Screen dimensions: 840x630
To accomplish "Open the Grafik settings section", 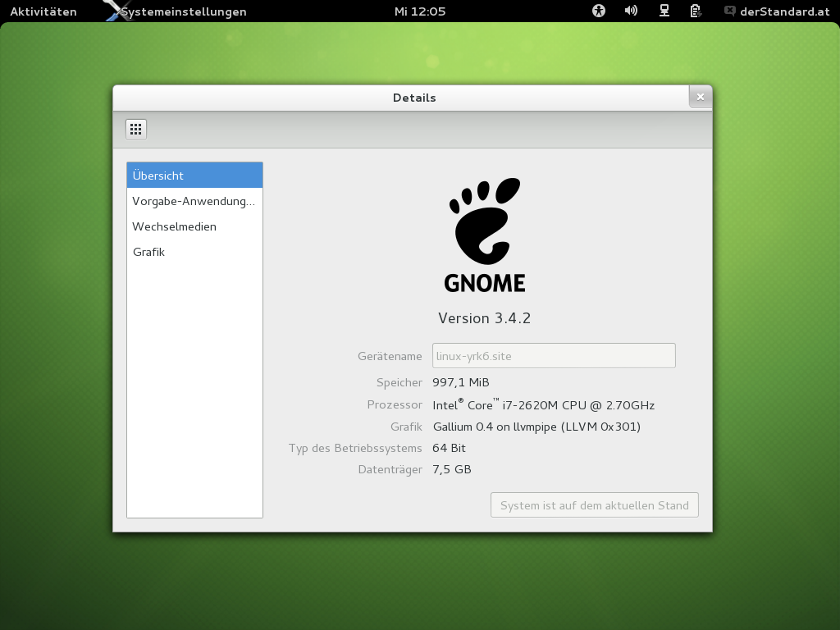I will point(194,252).
